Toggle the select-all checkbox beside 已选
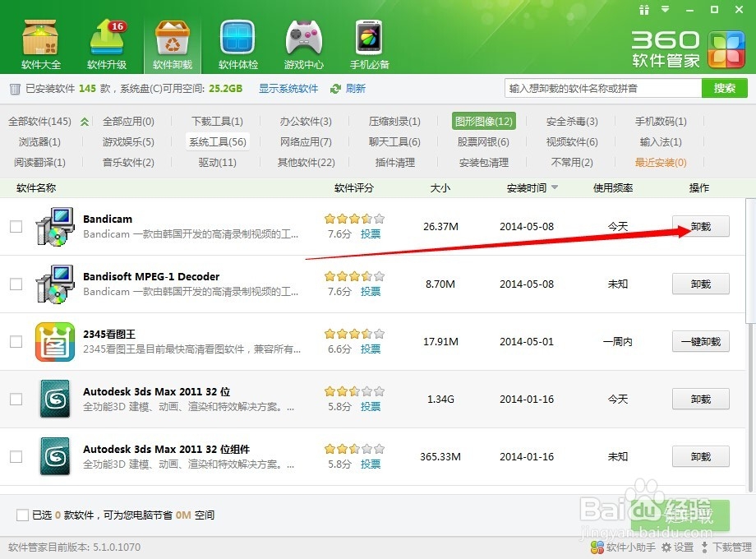The width and height of the screenshot is (756, 559). 22,515
